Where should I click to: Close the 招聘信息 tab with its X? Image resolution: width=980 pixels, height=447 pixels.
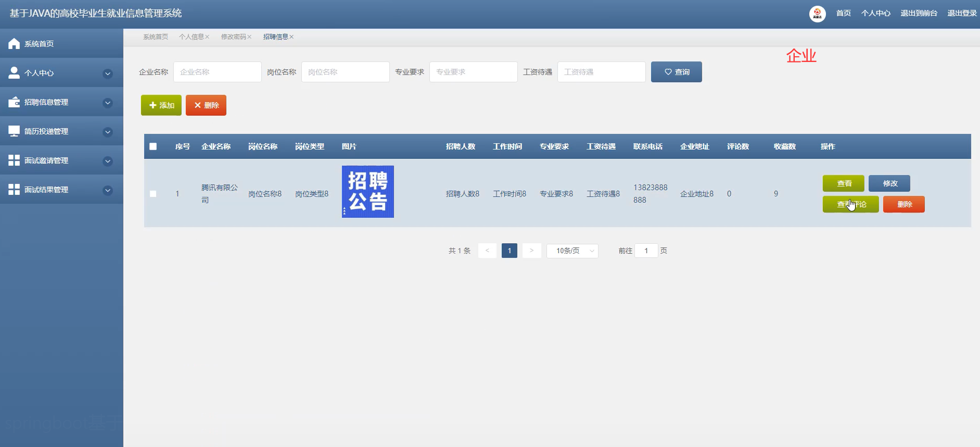point(291,37)
